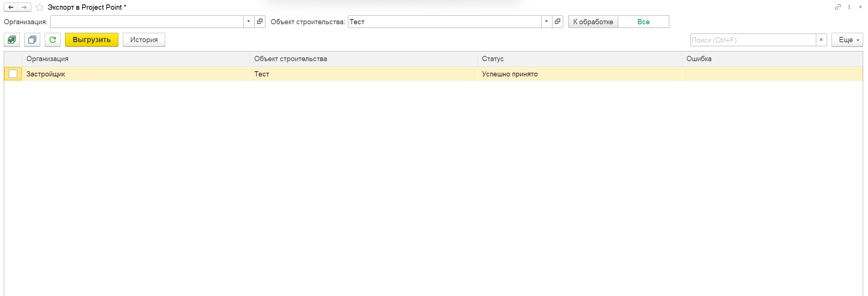The width and height of the screenshot is (868, 296).
Task: Expand the Организация dropdown list
Action: point(249,22)
